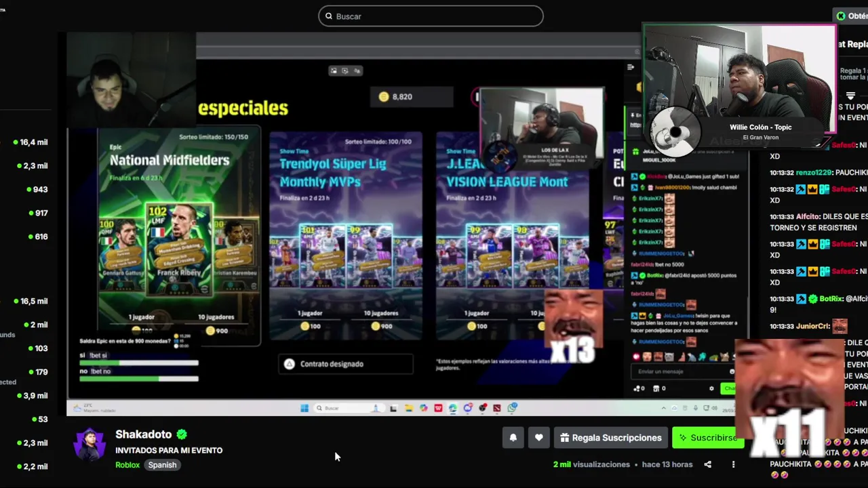
Task: Click the streamer webcam at top left of video
Action: 132,79
